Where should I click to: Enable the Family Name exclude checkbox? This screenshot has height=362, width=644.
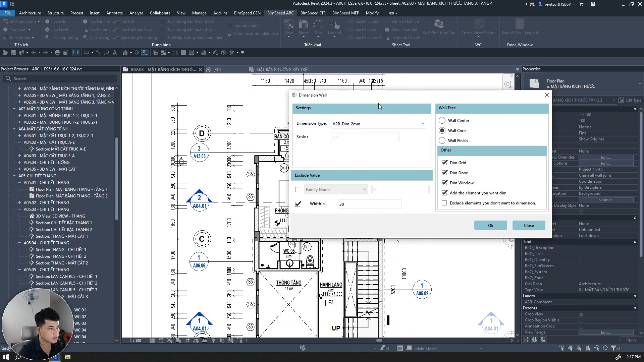(298, 190)
